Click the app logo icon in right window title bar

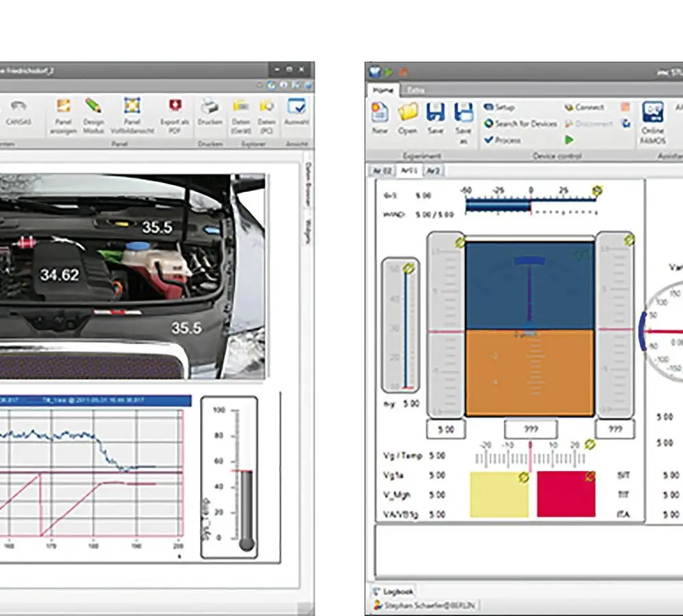(374, 72)
